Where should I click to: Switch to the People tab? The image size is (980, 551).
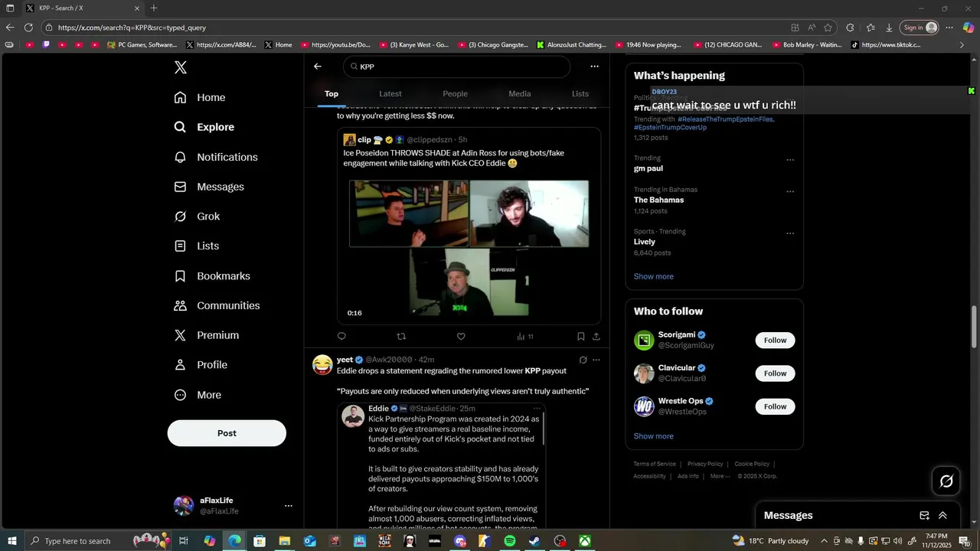click(455, 93)
